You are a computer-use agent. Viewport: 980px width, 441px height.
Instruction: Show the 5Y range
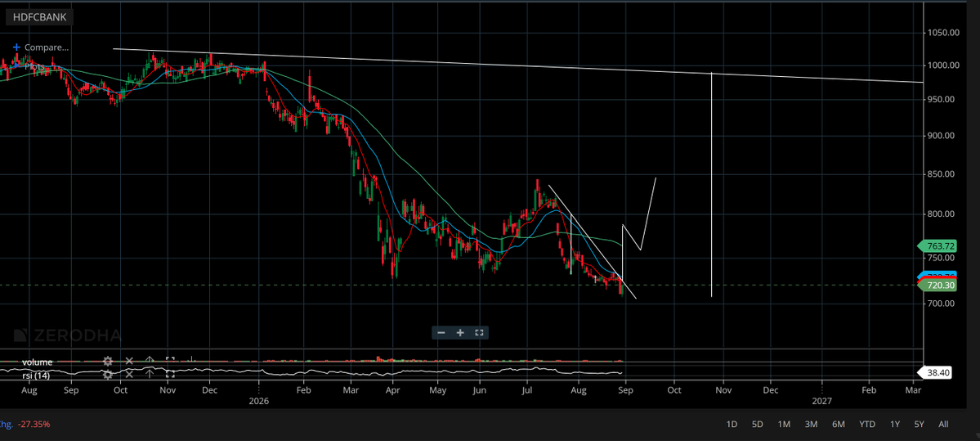pos(919,424)
